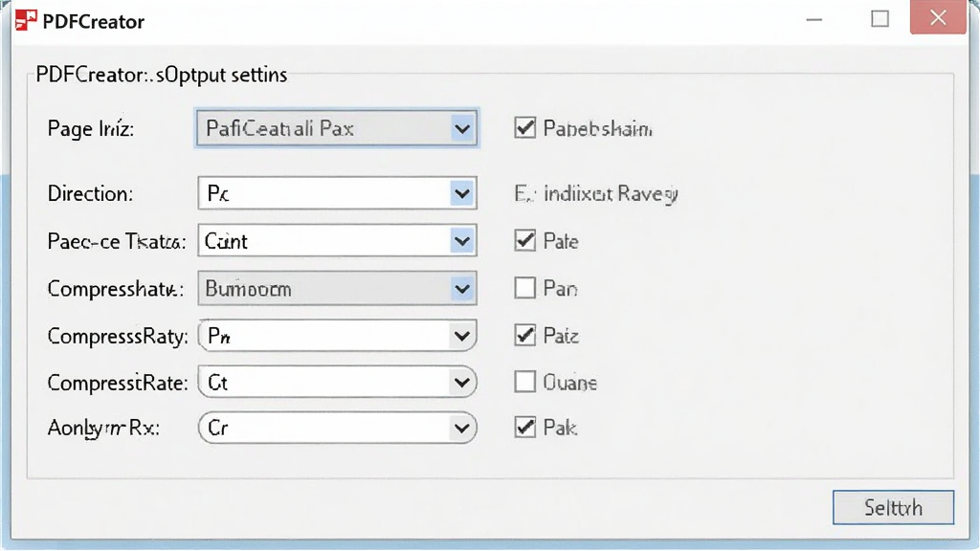This screenshot has height=551, width=980.
Task: Click the text beside the Direction dropdown
Action: [x=596, y=193]
